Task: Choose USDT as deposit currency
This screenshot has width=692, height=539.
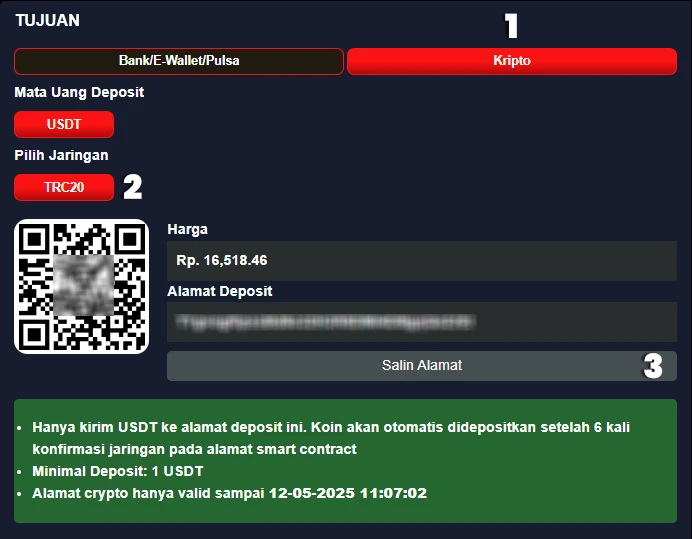Action: 64,124
